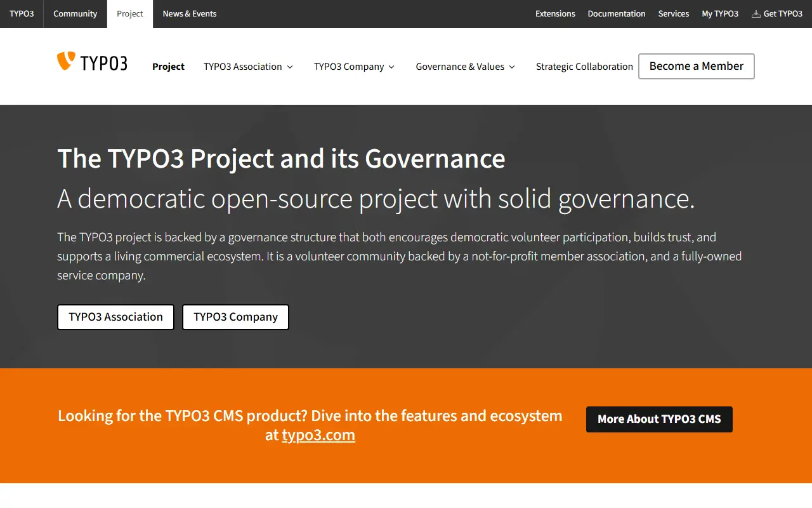
Task: Go to the Documentation link
Action: tap(617, 14)
